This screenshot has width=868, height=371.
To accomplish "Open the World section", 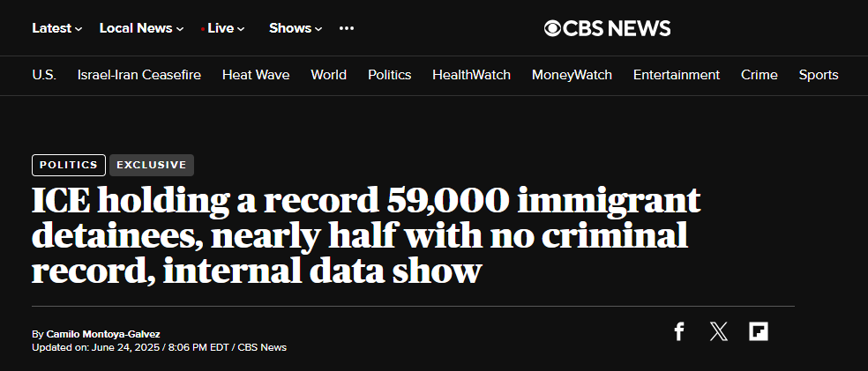I will tap(329, 75).
